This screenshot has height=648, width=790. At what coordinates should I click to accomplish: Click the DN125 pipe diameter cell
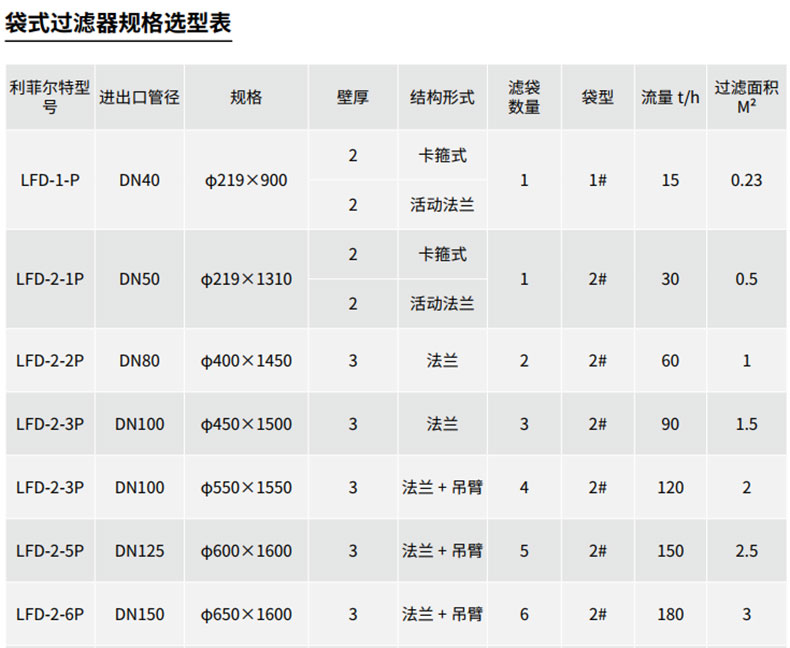[x=139, y=551]
